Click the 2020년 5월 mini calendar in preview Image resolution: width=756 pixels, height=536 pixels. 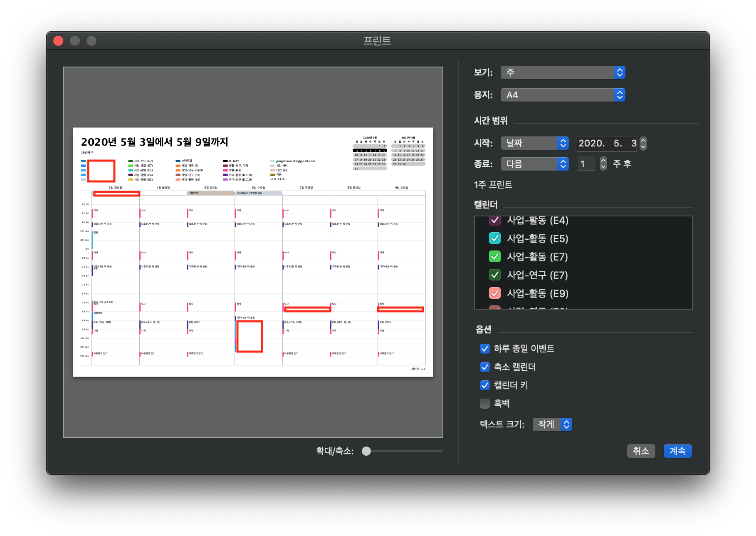pos(370,153)
